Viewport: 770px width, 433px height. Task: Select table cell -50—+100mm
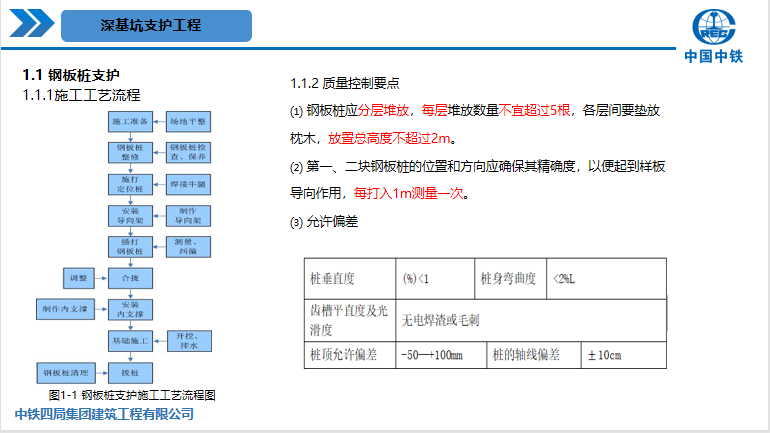(441, 355)
